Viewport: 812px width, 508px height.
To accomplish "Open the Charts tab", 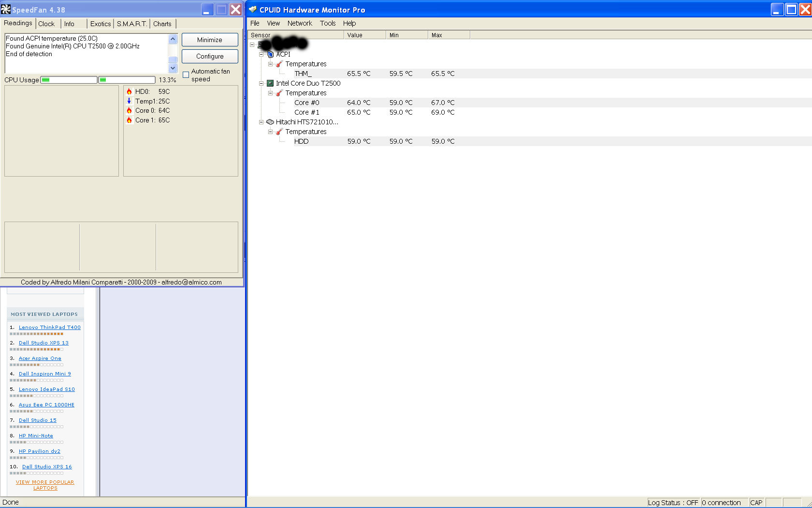I will point(162,24).
